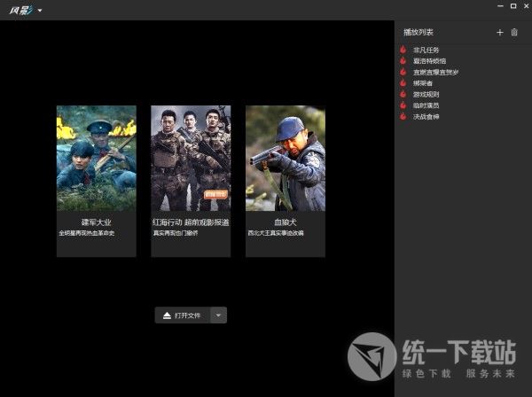Maximize the 风影 player window
This screenshot has width=532, height=397.
[513, 6]
